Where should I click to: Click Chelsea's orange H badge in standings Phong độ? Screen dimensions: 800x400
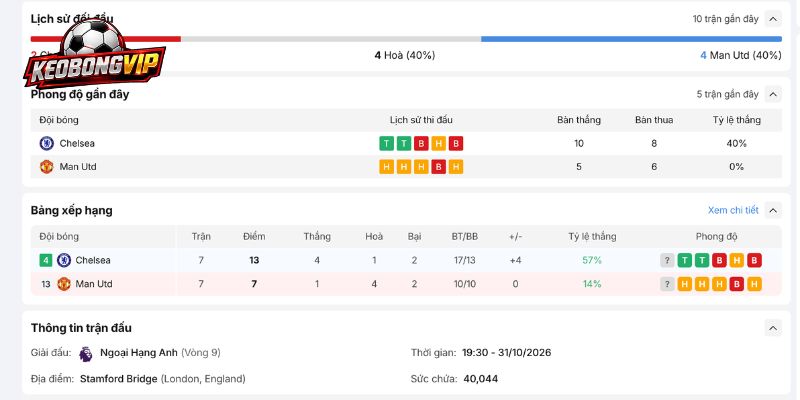click(x=736, y=260)
